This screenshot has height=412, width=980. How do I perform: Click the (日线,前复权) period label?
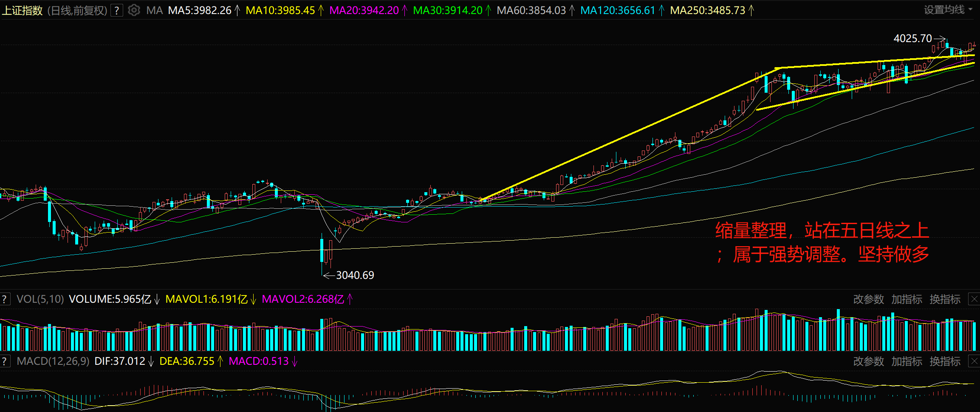pos(77,10)
